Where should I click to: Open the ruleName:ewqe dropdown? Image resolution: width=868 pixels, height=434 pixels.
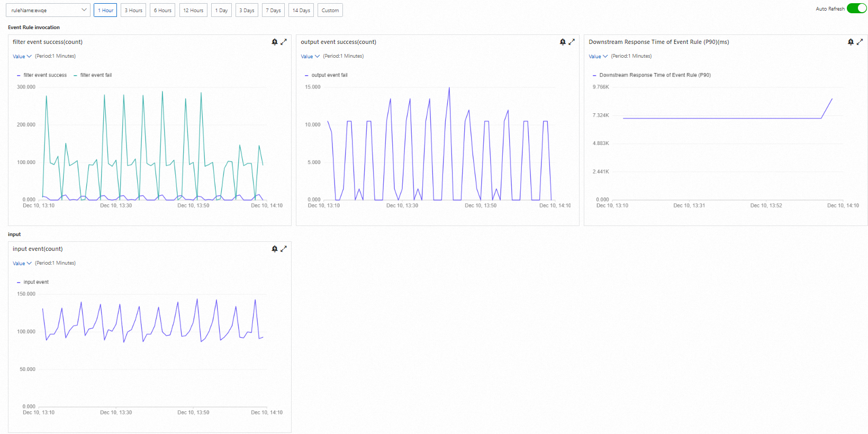pyautogui.click(x=48, y=10)
